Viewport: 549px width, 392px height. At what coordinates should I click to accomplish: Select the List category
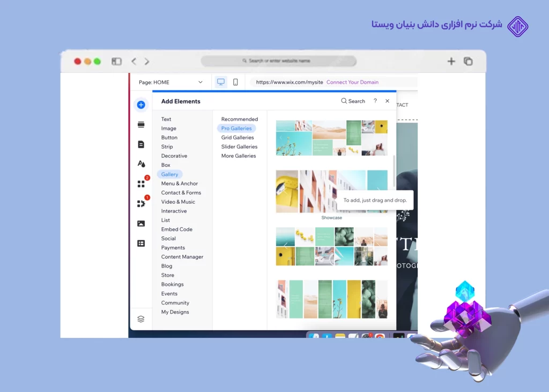click(165, 220)
